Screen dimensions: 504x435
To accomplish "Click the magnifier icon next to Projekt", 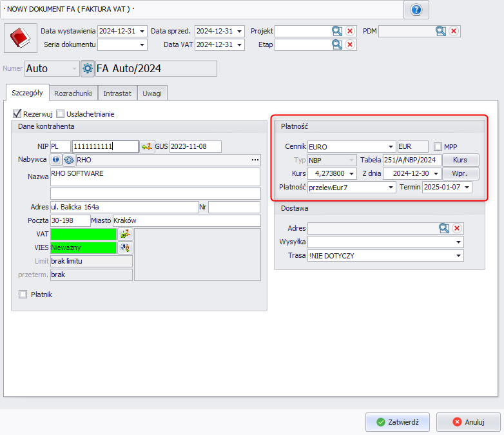I will (x=336, y=31).
